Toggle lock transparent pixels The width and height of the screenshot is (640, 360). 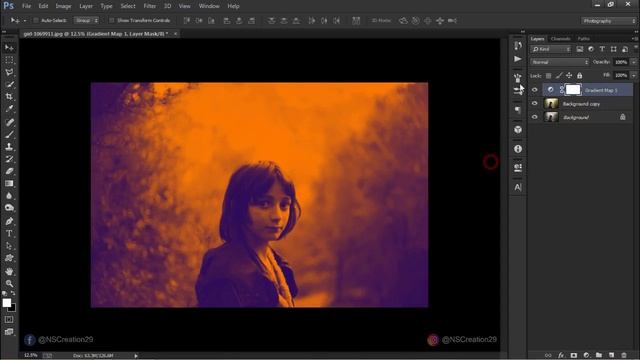549,76
